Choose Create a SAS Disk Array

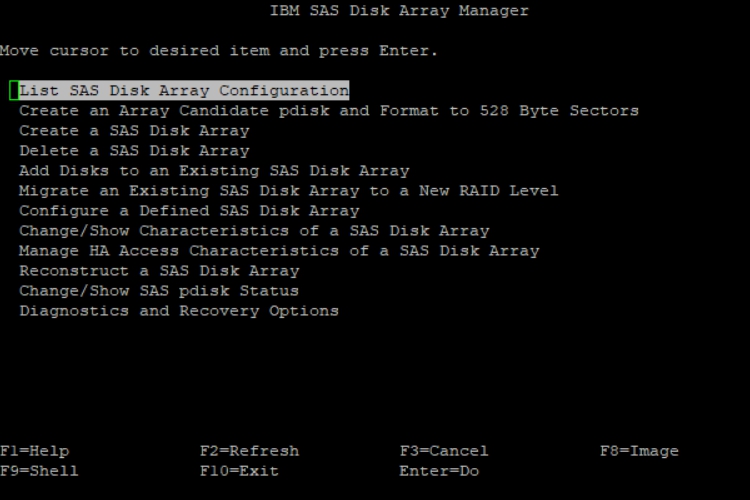pyautogui.click(x=134, y=131)
